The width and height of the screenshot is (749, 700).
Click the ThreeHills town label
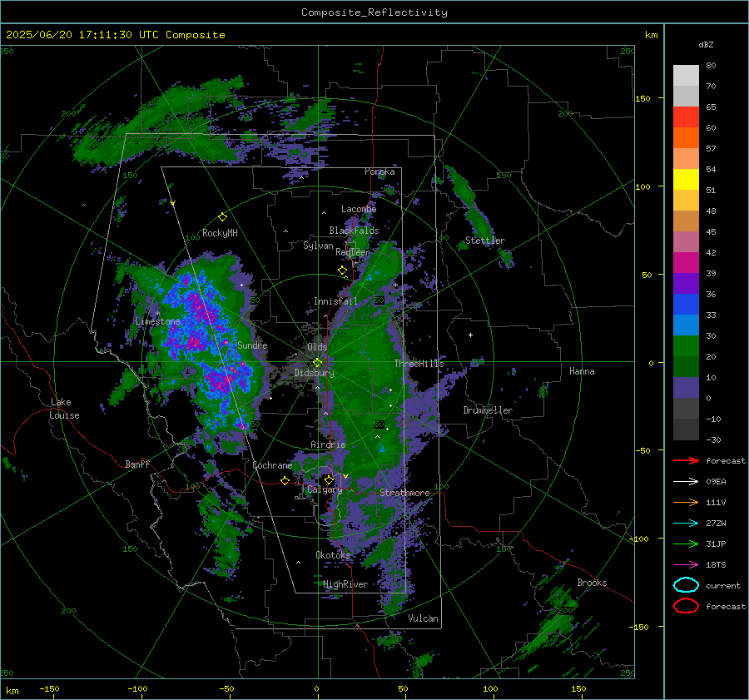point(419,364)
